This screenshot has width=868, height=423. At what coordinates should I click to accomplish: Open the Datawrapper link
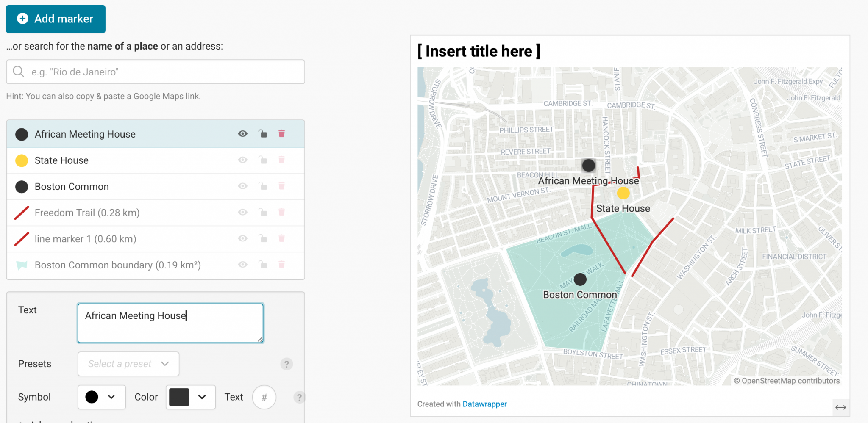coord(484,404)
